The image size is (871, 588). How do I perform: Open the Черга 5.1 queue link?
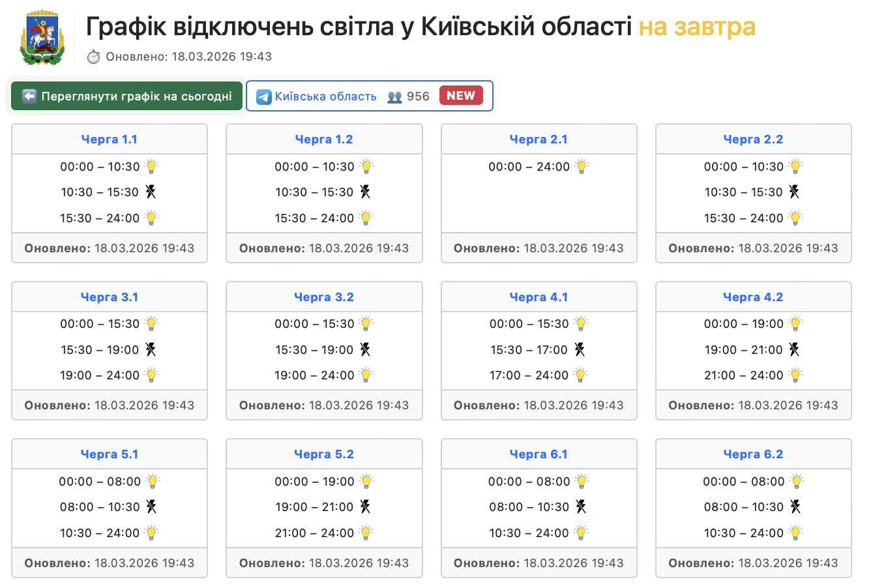pos(110,454)
